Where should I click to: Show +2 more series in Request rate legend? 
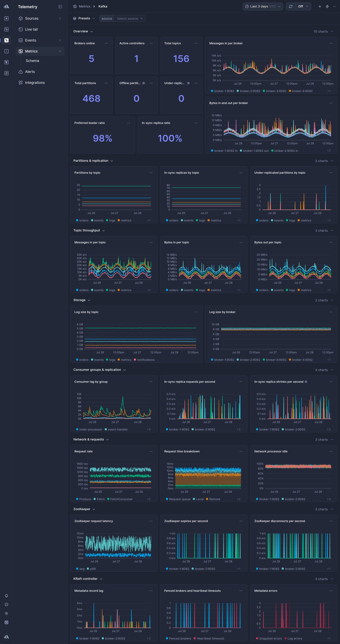click(x=149, y=499)
